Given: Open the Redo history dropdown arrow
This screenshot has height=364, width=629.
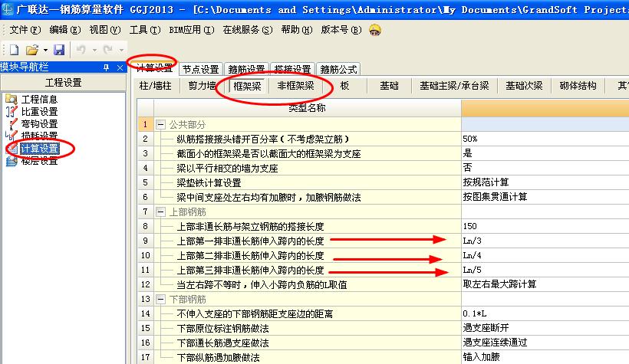Looking at the screenshot, I should coord(121,50).
